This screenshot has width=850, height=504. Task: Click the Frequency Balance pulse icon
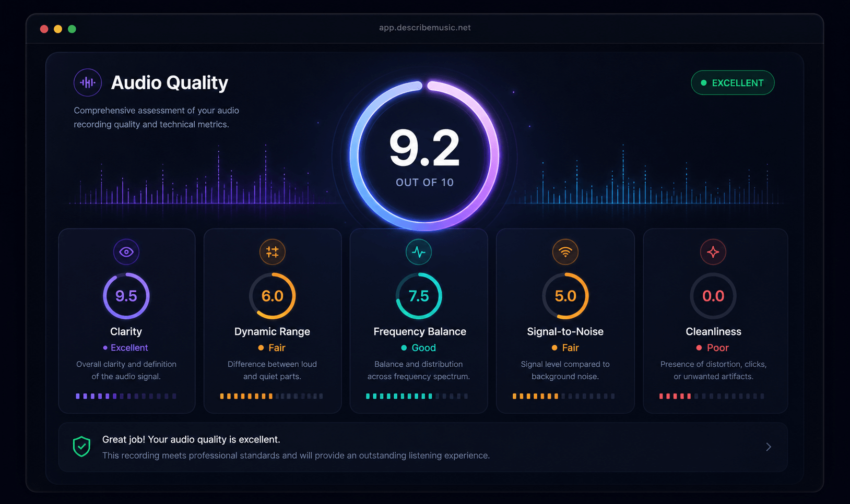pos(419,252)
